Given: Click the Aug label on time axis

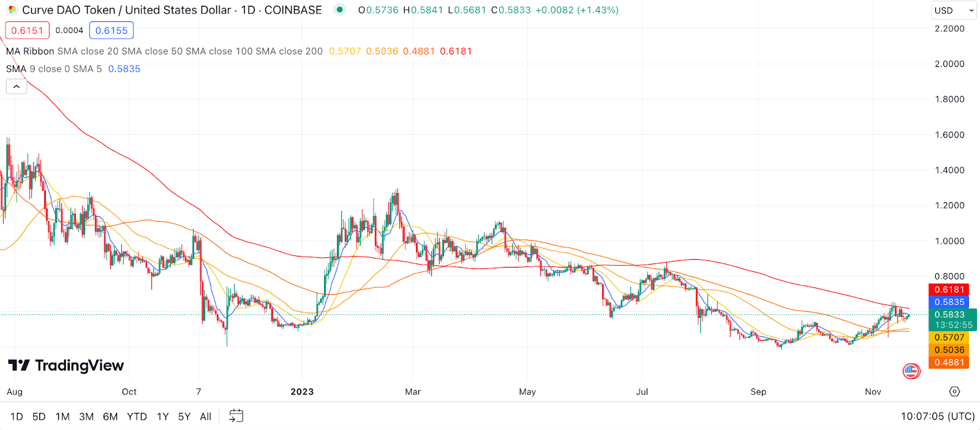Looking at the screenshot, I should pos(15,392).
